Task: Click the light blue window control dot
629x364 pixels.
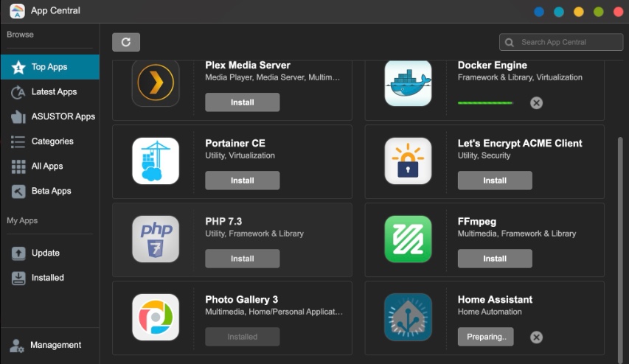Action: tap(559, 12)
